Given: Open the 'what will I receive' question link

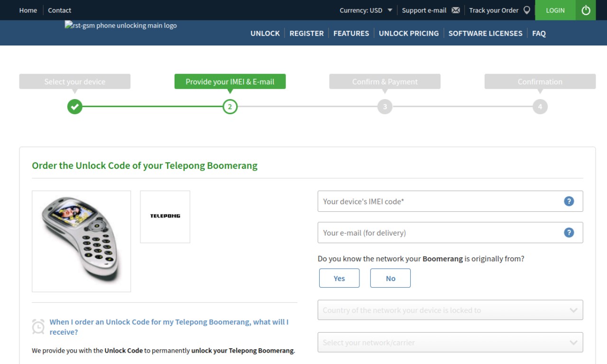Looking at the screenshot, I should (169, 327).
